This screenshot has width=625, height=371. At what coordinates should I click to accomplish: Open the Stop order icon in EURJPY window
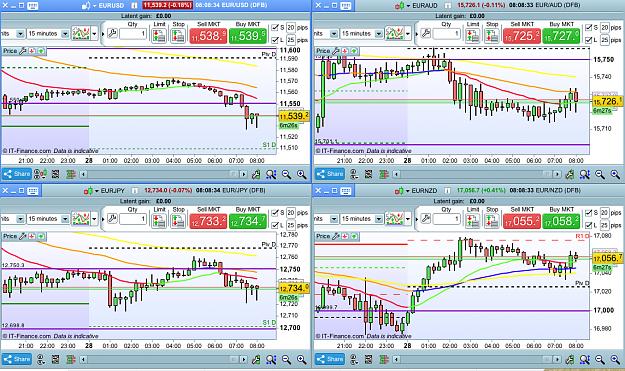point(178,220)
